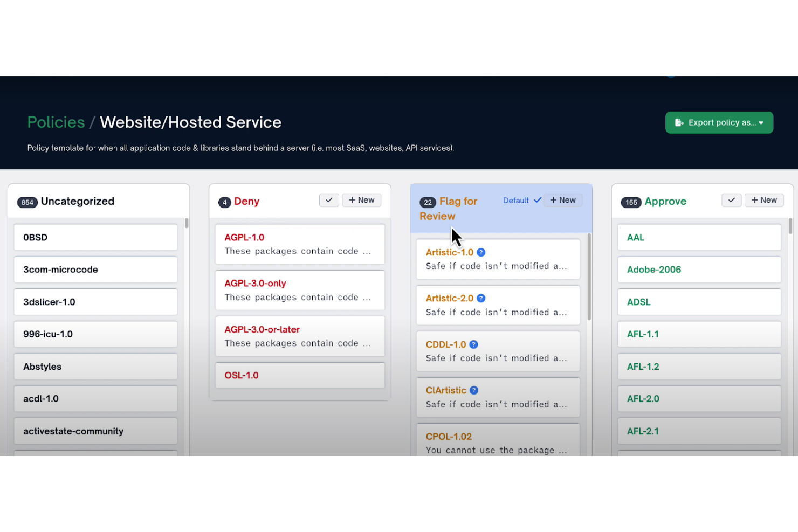Click the question mark next to ClArtistic
Image resolution: width=798 pixels, height=532 pixels.
click(473, 390)
